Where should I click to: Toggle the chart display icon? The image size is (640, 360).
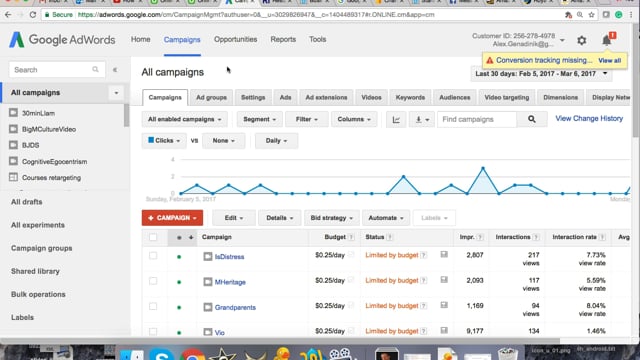click(x=396, y=120)
